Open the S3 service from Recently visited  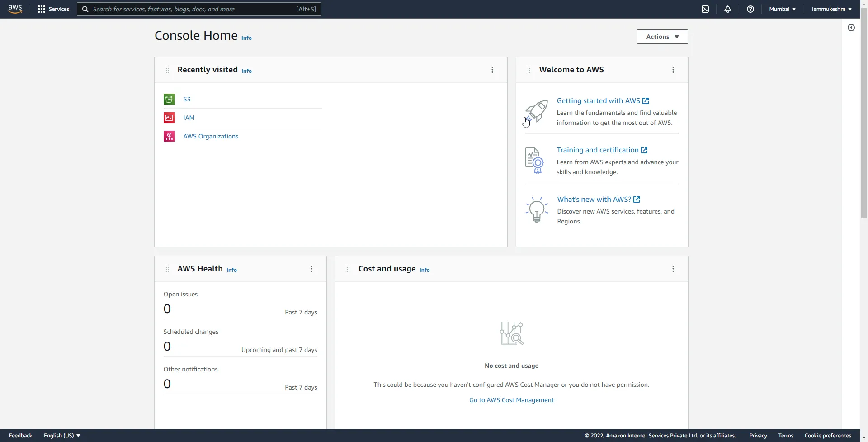[187, 99]
